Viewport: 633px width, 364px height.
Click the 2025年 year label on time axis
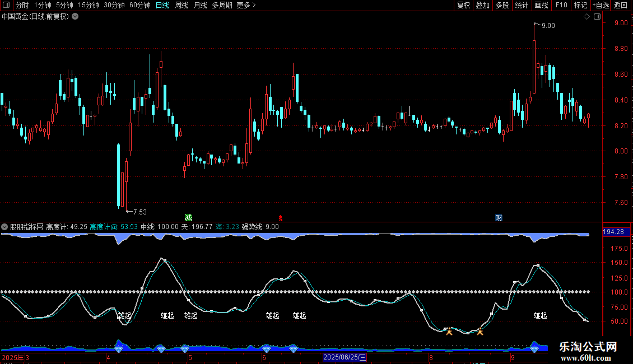coord(12,357)
